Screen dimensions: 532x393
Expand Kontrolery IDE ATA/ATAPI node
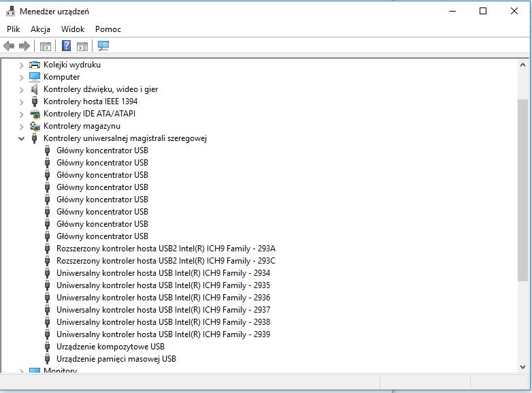[21, 114]
